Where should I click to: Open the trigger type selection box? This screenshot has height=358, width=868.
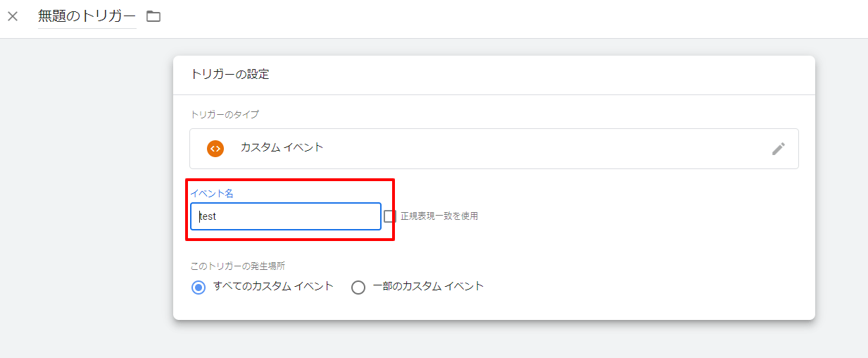[493, 149]
